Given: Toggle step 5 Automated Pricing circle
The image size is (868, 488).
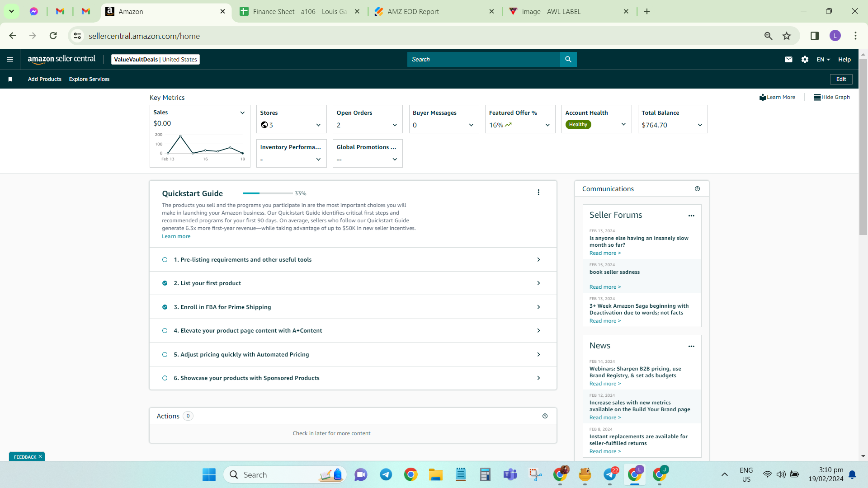Looking at the screenshot, I should point(165,355).
